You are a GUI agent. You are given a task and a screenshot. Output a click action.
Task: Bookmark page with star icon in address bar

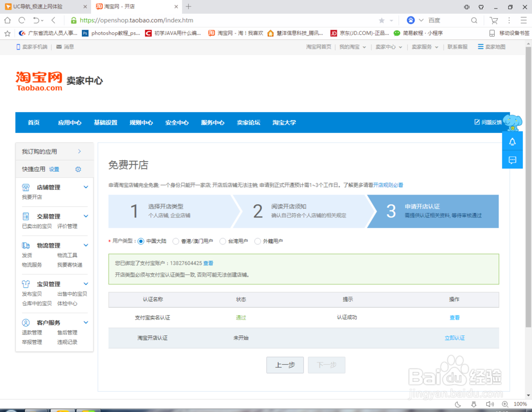click(x=381, y=21)
